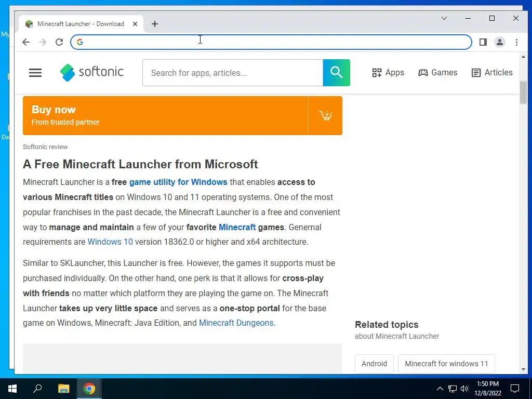Click the scrollbar up arrow
Image resolution: width=532 pixels, height=399 pixels.
pos(523,57)
